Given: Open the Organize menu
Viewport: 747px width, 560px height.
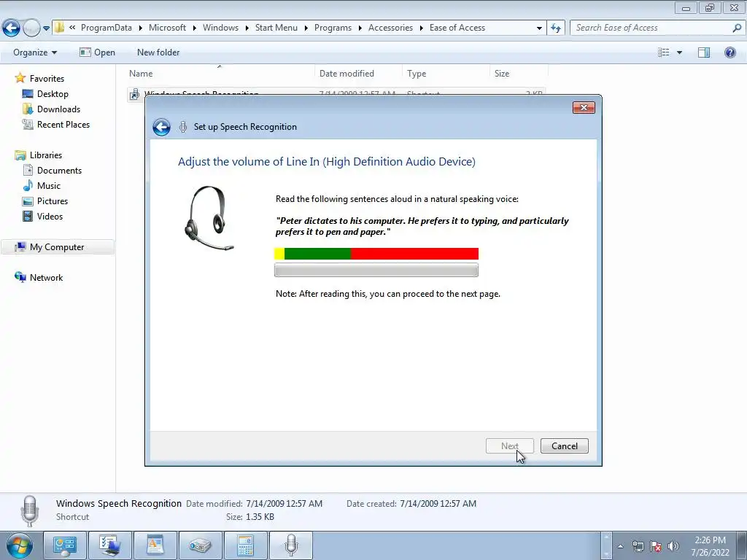Looking at the screenshot, I should click(35, 52).
